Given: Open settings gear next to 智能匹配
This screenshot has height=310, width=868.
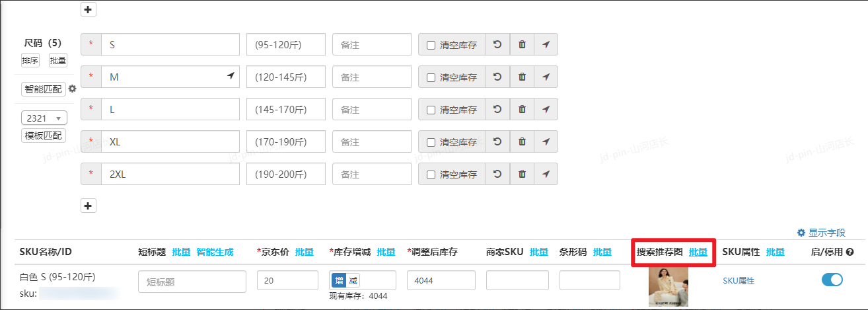Looking at the screenshot, I should [73, 89].
